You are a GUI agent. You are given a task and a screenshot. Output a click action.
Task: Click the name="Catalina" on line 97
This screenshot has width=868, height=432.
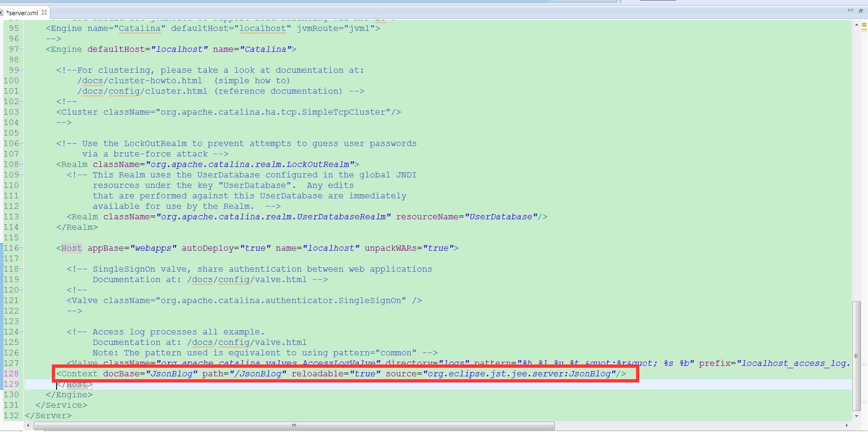pos(252,49)
